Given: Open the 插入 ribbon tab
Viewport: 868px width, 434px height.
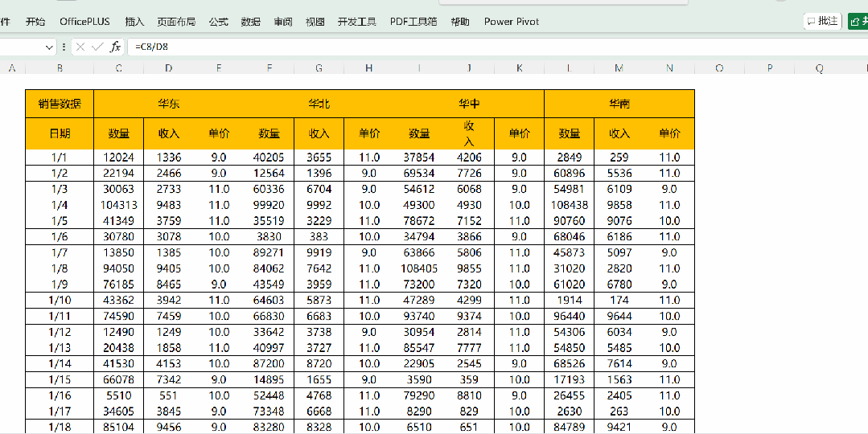Looking at the screenshot, I should pyautogui.click(x=134, y=22).
